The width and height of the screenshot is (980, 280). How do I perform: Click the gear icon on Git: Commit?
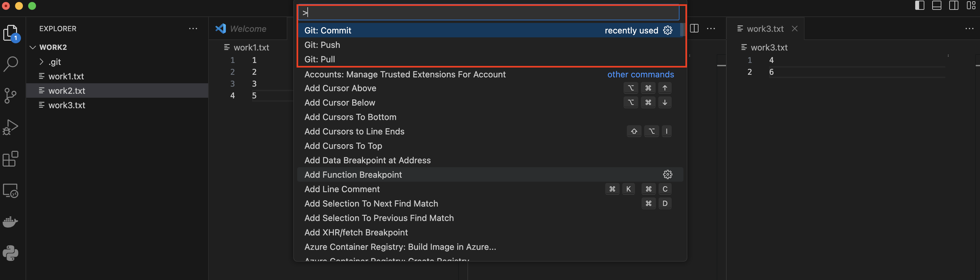click(668, 30)
